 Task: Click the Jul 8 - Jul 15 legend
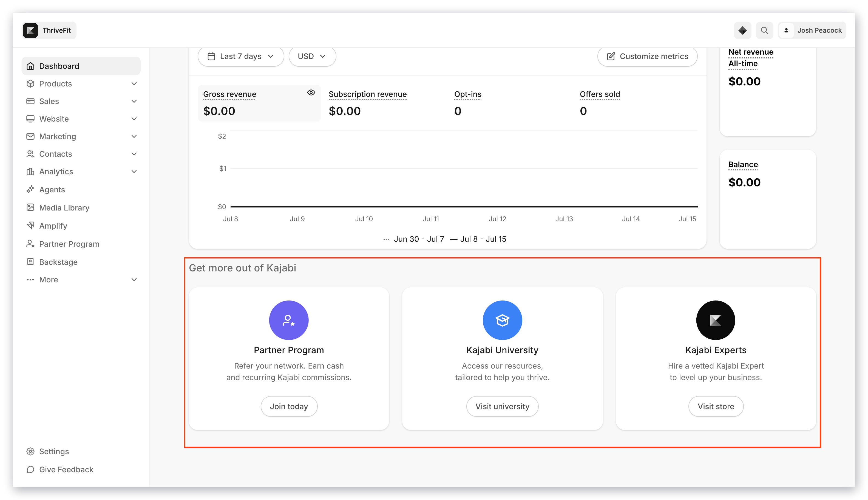coord(478,239)
